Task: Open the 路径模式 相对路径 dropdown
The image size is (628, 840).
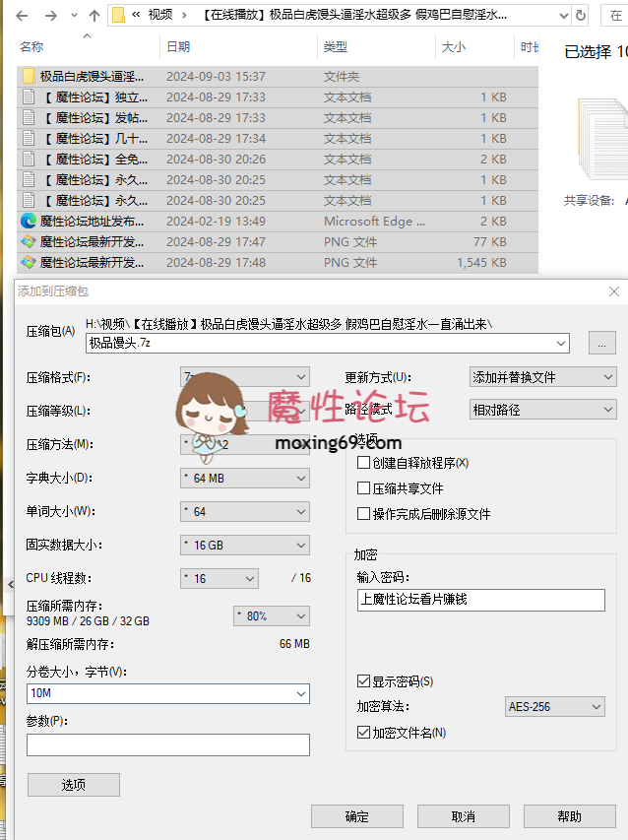Action: pos(543,410)
